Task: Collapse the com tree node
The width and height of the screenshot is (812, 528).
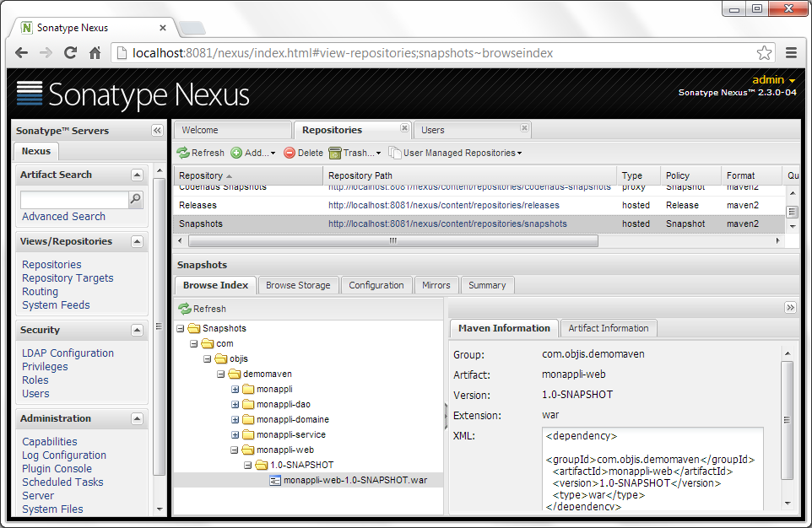Action: [193, 344]
